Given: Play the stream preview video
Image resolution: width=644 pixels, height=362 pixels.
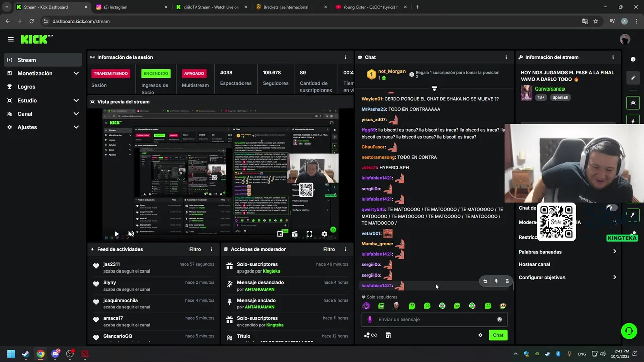Looking at the screenshot, I should [116, 234].
